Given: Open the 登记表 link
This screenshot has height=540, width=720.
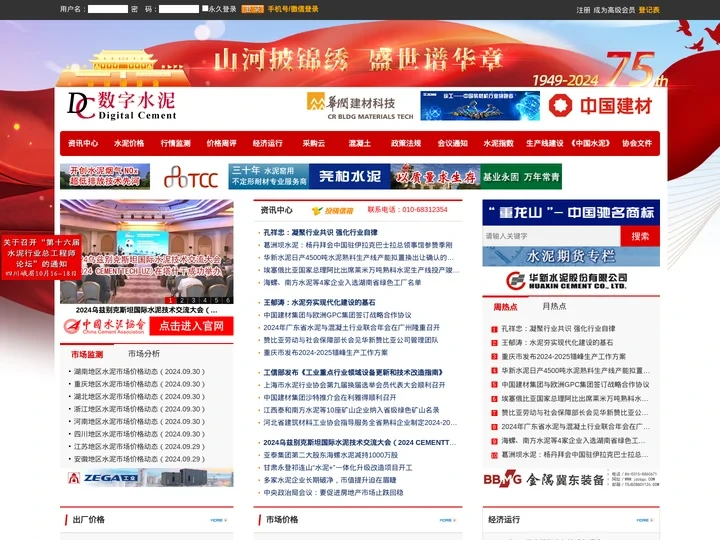Looking at the screenshot, I should pos(649,10).
